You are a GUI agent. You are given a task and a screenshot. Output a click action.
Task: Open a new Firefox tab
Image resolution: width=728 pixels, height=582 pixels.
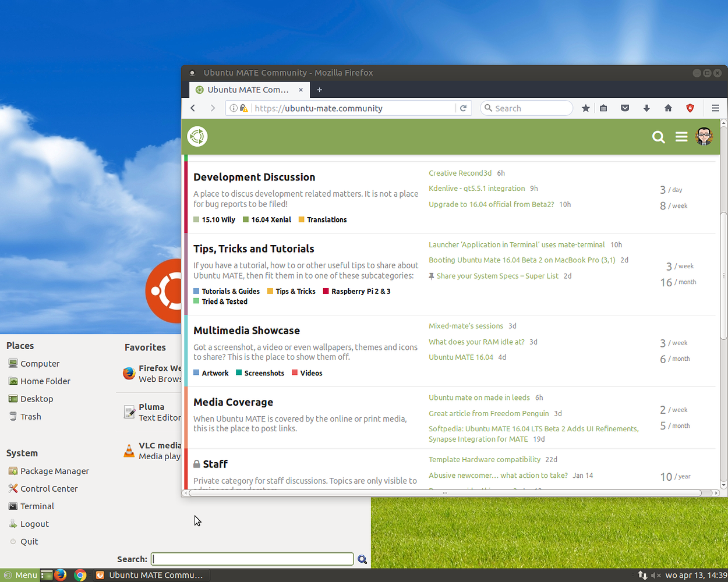320,90
